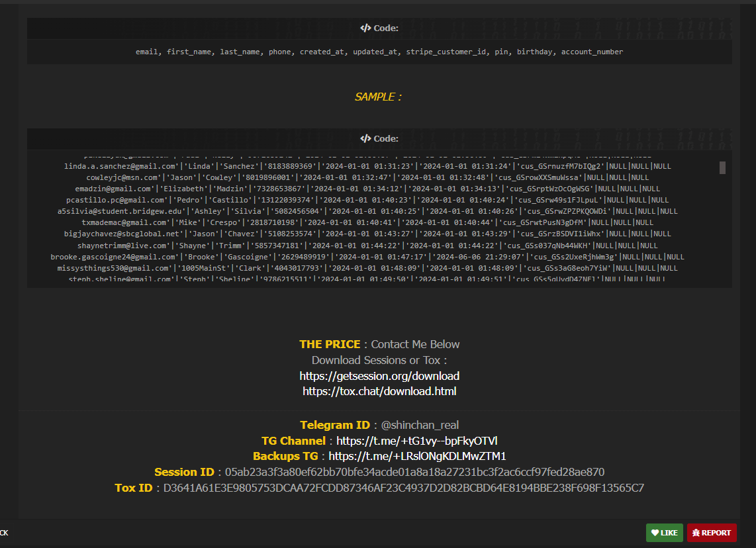
Task: Click the bug icon on the REPORT button
Action: click(x=696, y=533)
